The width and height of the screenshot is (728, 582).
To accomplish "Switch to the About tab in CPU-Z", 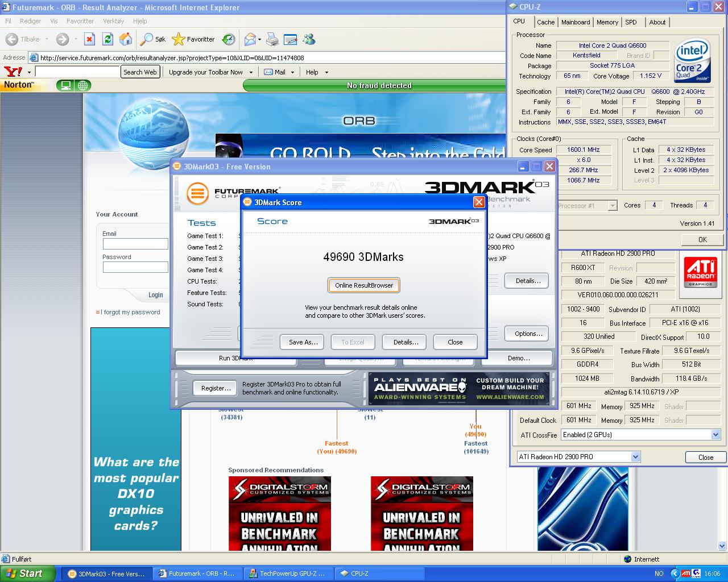I will (657, 22).
